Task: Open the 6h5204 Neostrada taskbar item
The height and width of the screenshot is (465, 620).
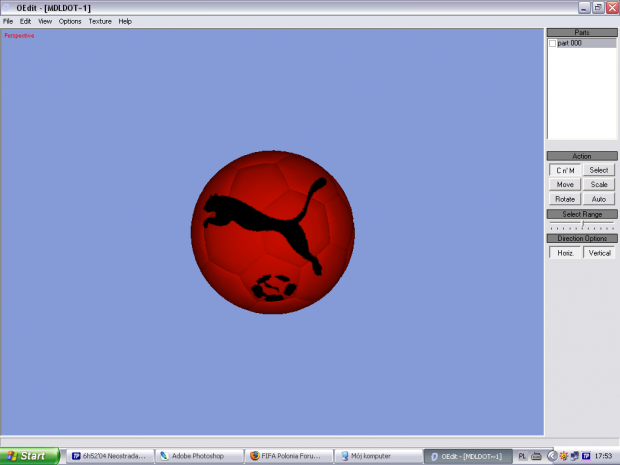Action: (108, 456)
